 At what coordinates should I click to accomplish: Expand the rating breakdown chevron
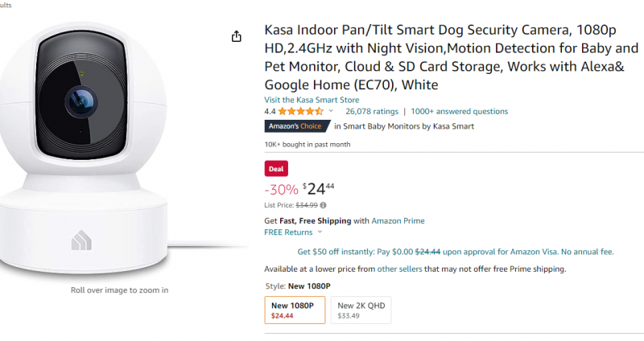coord(331,111)
